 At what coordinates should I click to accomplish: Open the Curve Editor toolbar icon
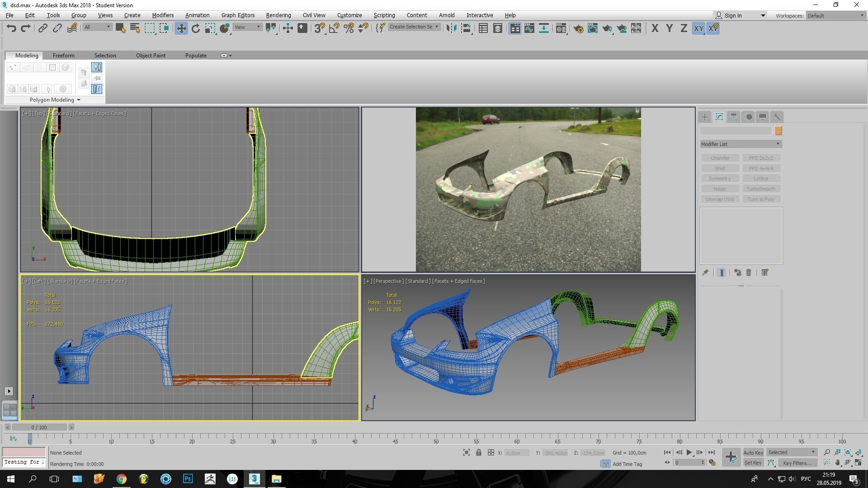pos(529,28)
